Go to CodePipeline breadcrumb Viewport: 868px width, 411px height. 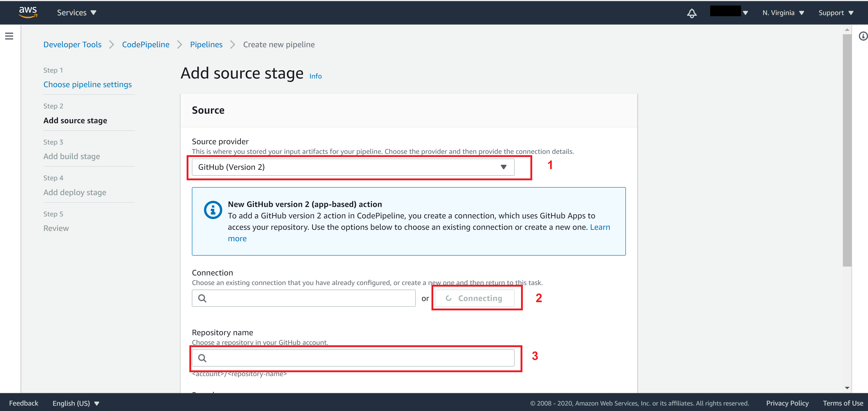[x=146, y=45]
